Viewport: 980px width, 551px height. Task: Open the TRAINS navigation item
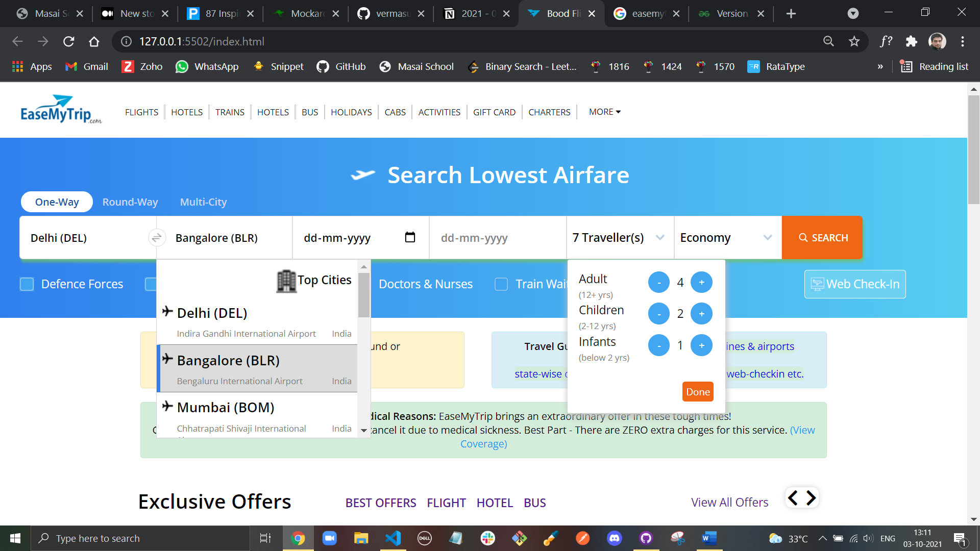pyautogui.click(x=230, y=112)
